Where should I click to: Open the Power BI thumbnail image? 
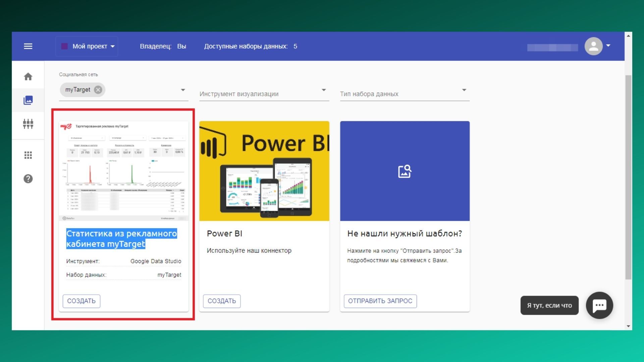coord(264,171)
